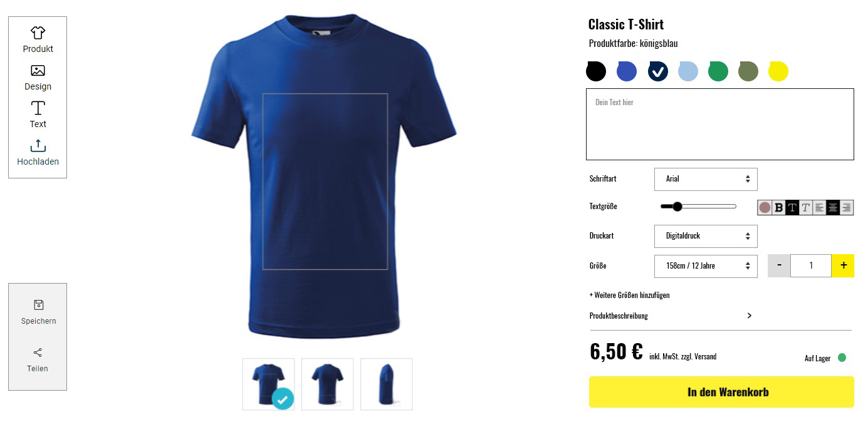The height and width of the screenshot is (427, 868).
Task: Expand the Produktbeschreibung section
Action: [x=670, y=316]
